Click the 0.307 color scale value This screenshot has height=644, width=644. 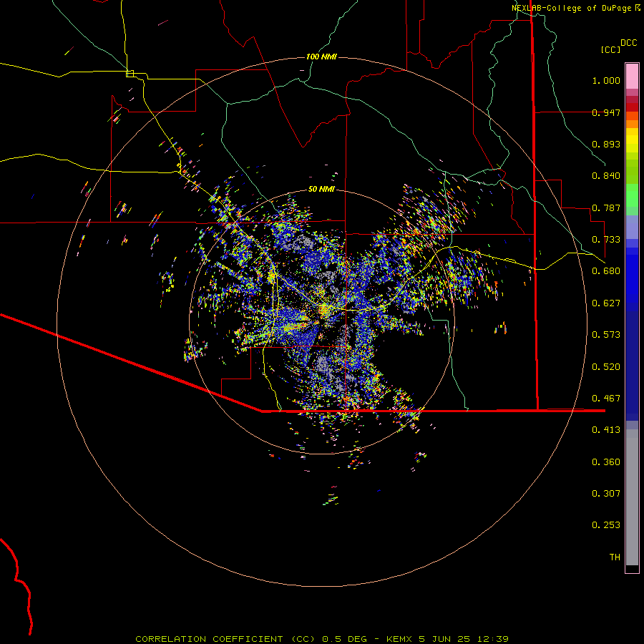click(x=606, y=494)
